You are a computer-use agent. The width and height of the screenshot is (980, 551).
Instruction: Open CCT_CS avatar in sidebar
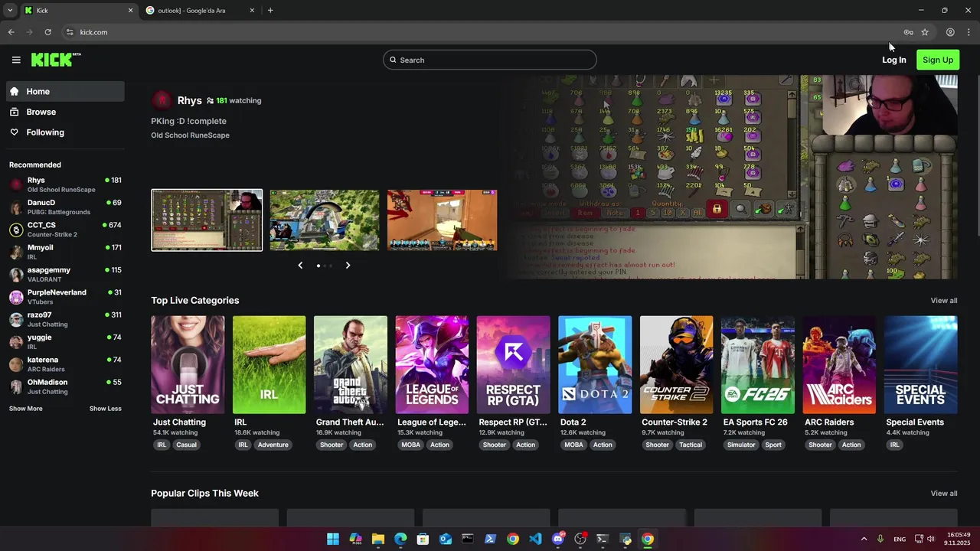point(16,230)
